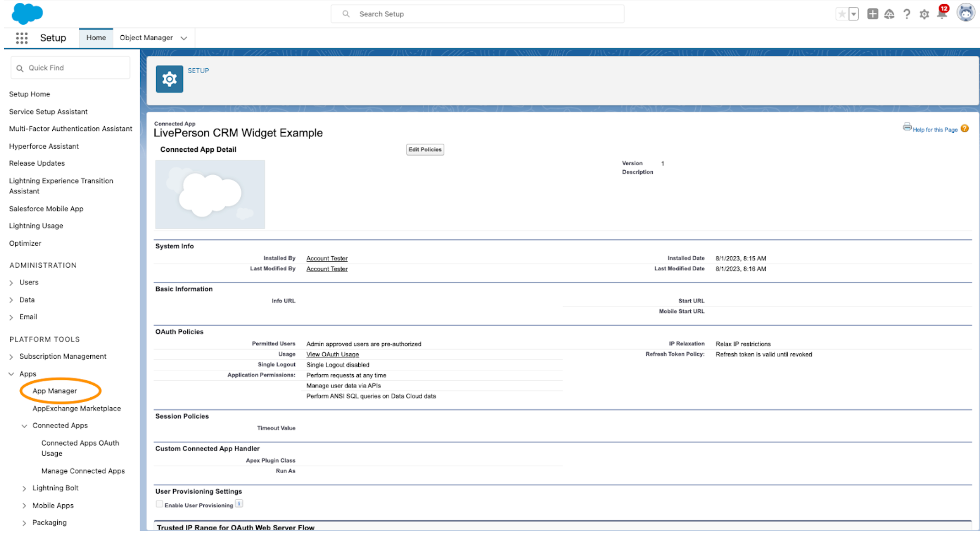
Task: Open the Object Manager tab
Action: coord(146,38)
